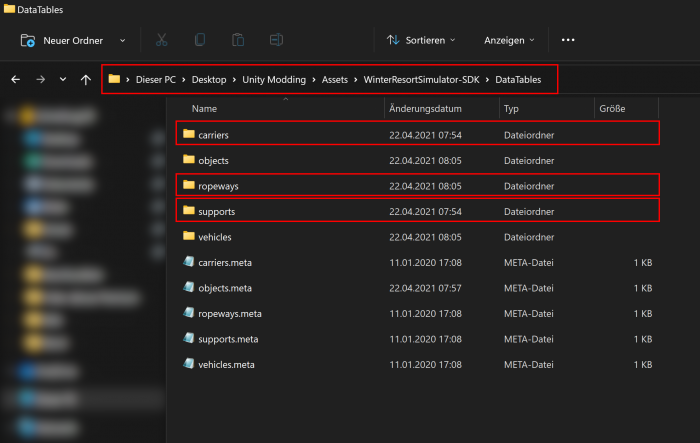Select the carriers.meta file icon

point(188,262)
